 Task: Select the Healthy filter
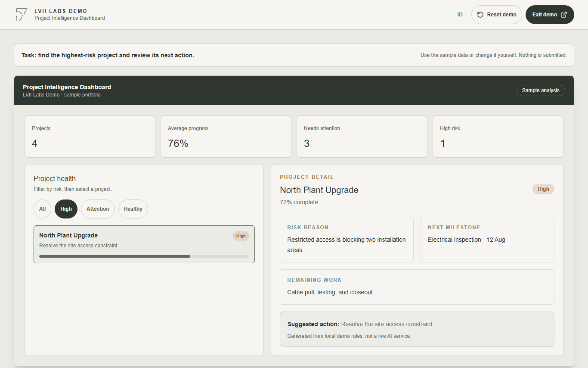click(133, 209)
